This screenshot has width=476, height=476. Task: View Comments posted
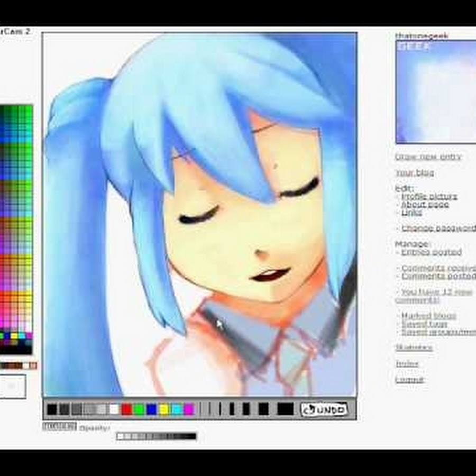click(438, 276)
